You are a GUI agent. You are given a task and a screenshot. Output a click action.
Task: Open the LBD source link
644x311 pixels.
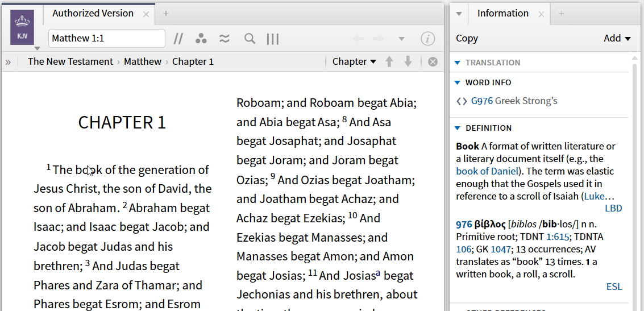coord(613,208)
